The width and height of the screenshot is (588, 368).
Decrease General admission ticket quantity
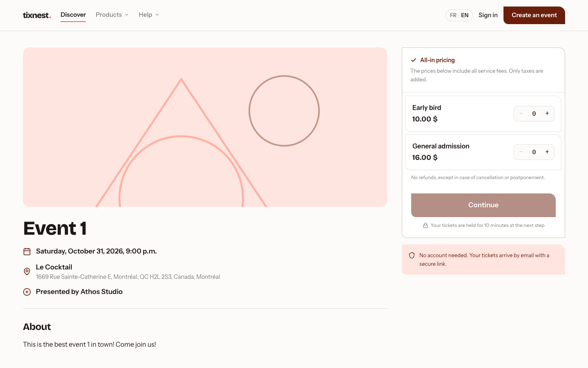tap(521, 152)
